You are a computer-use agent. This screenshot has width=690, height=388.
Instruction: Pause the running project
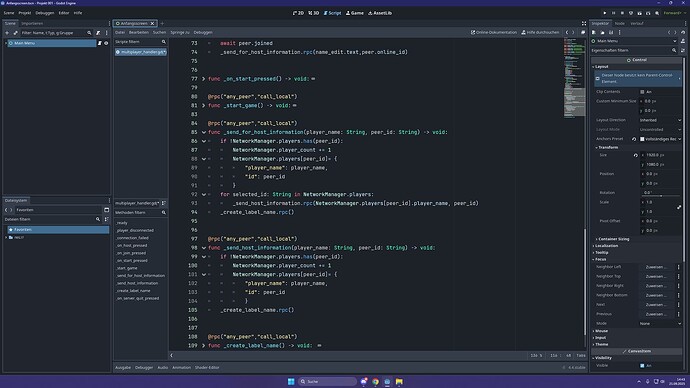[613, 13]
